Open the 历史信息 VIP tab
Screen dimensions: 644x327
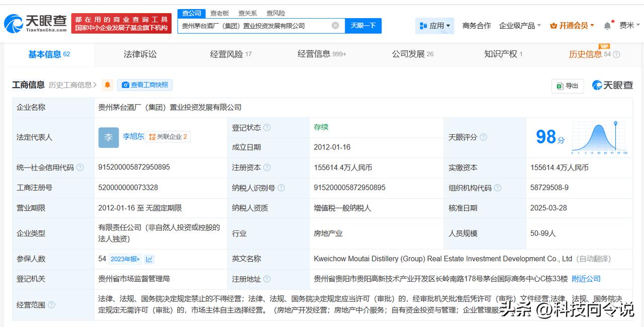pos(590,54)
